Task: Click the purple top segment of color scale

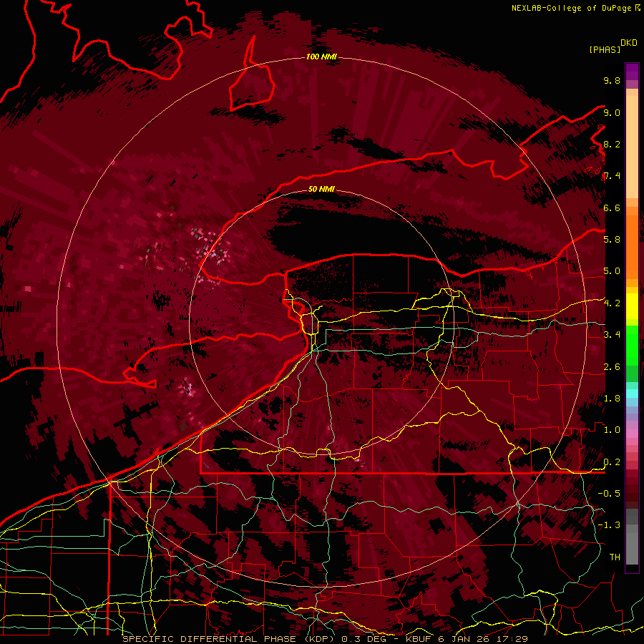Action: pyautogui.click(x=632, y=72)
